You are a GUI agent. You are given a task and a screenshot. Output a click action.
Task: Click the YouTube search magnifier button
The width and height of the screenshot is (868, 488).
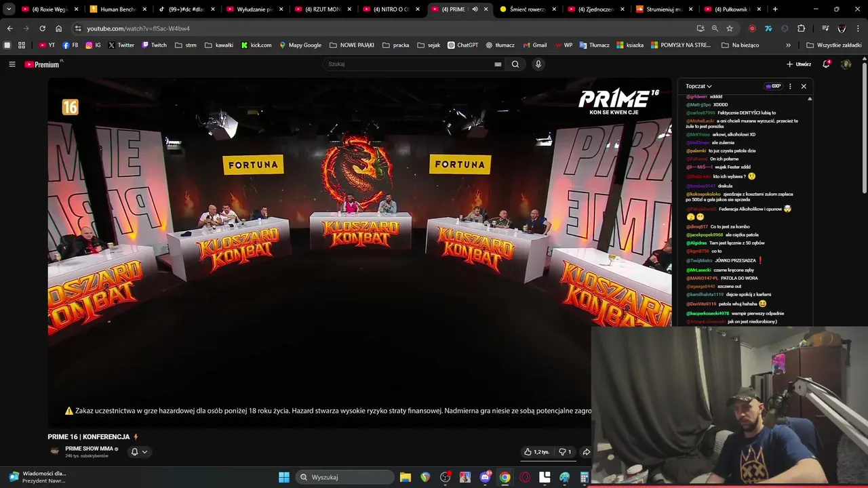[515, 64]
